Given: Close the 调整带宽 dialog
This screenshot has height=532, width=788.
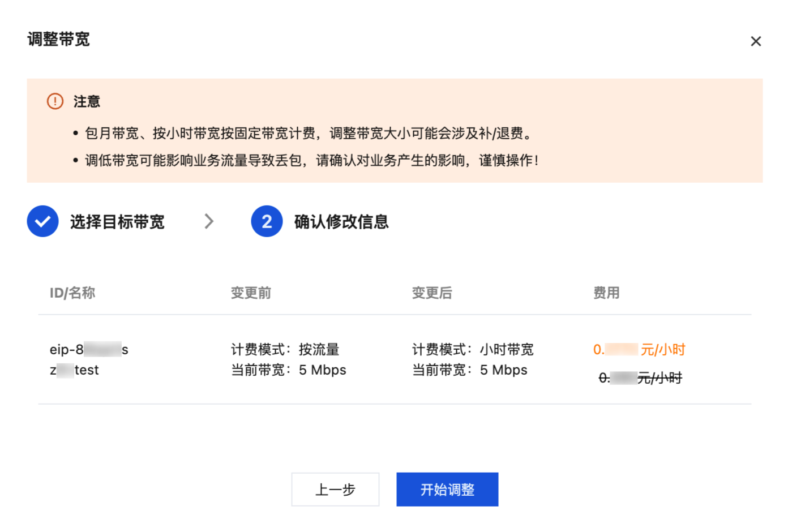Looking at the screenshot, I should (x=755, y=41).
